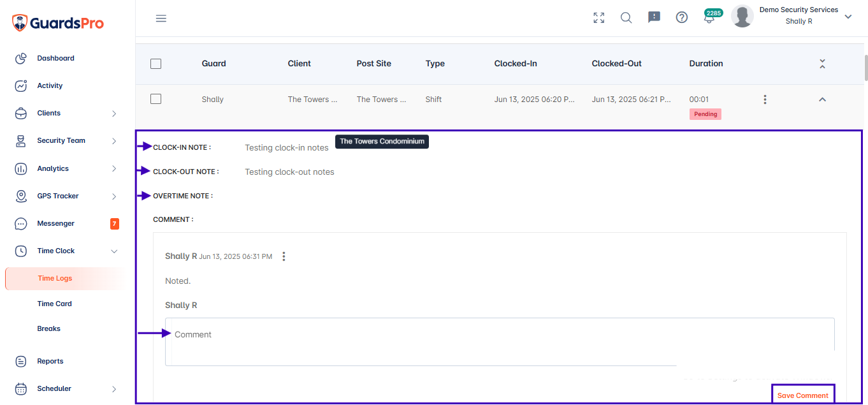Open Dashboard menu item
This screenshot has height=405, width=868.
point(55,58)
